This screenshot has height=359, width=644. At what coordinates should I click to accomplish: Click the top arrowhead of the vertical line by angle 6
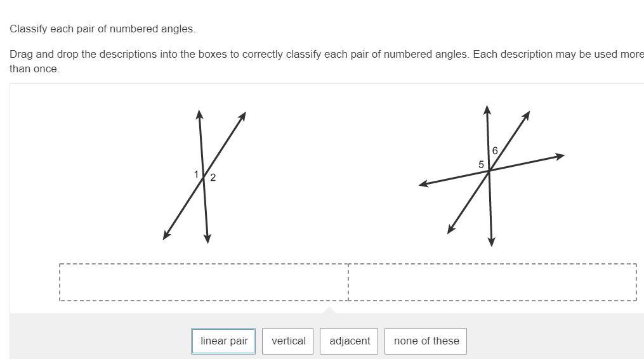pos(487,108)
